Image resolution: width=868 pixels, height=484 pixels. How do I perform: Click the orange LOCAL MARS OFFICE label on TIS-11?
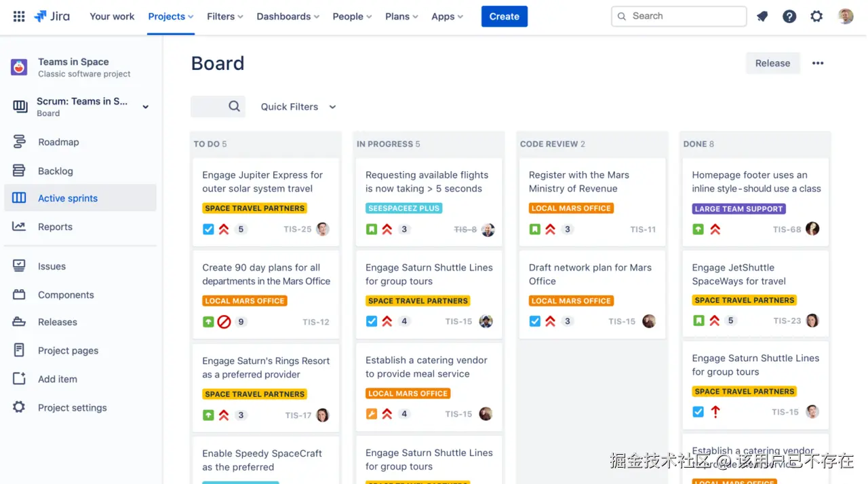pos(571,208)
